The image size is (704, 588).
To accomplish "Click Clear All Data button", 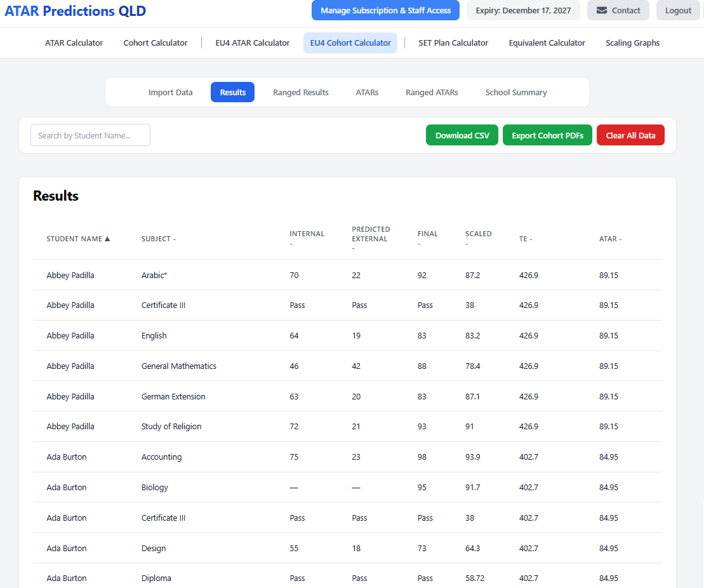I will pyautogui.click(x=630, y=135).
